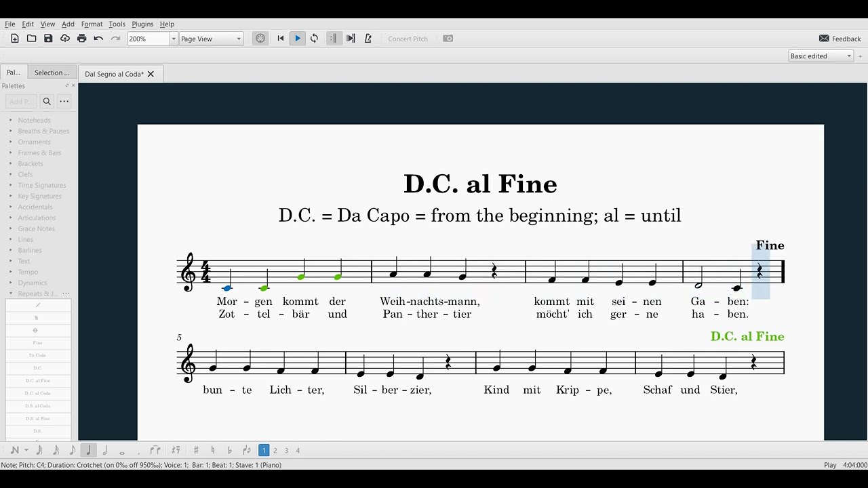Print the score using the printer icon
Viewport: 868px width, 488px height.
(x=81, y=39)
